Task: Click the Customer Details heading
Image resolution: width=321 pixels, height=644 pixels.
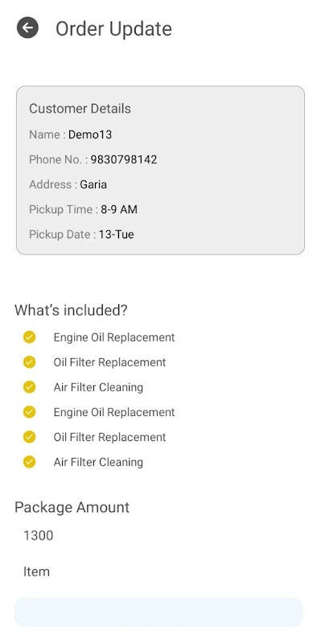Action: [80, 109]
